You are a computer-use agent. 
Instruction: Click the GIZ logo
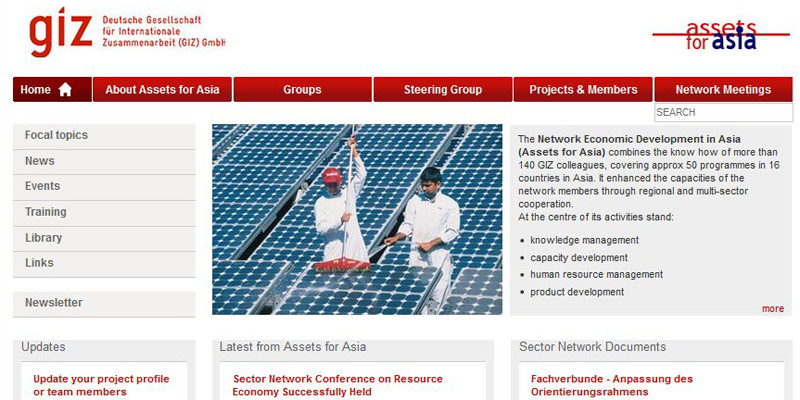click(60, 31)
